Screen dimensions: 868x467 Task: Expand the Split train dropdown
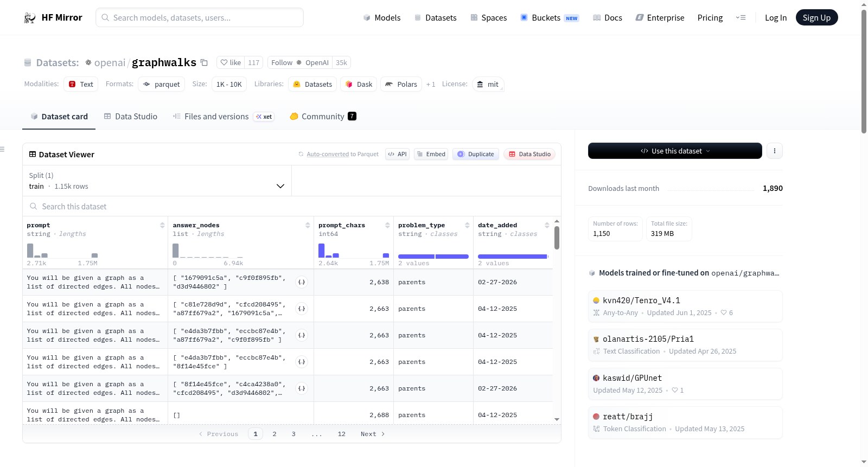pos(157,181)
